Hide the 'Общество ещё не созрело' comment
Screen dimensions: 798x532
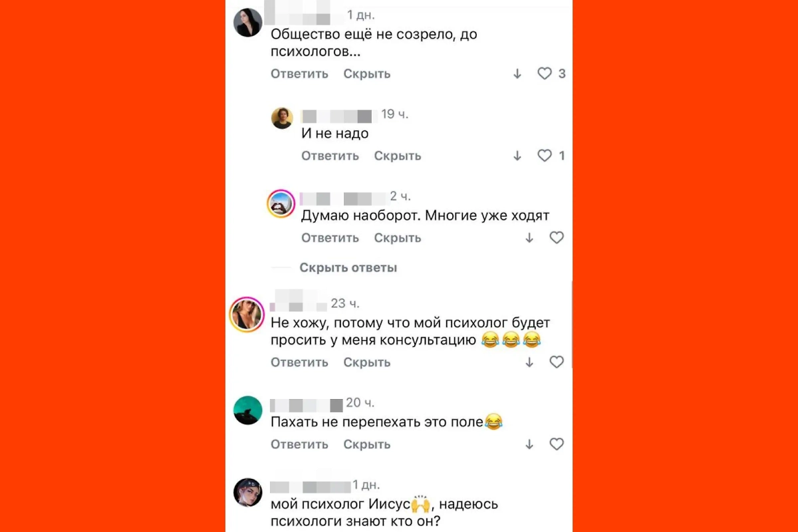coord(367,74)
